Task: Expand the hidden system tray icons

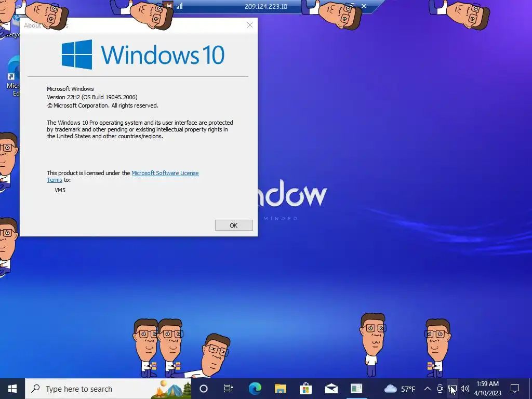Action: [428, 389]
